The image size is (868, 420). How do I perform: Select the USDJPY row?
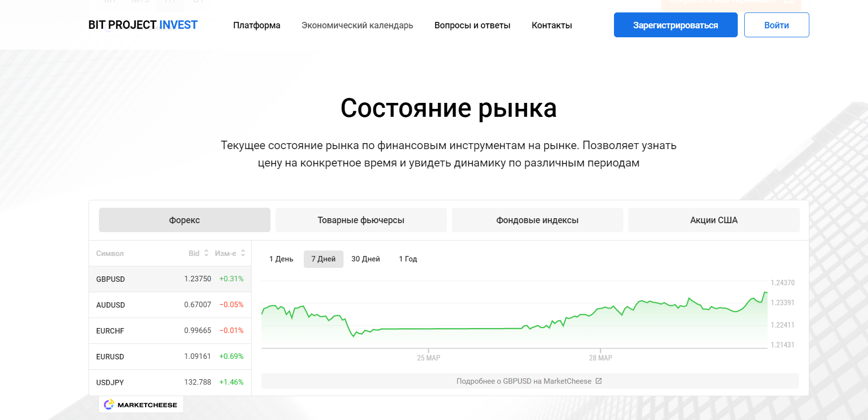[170, 382]
